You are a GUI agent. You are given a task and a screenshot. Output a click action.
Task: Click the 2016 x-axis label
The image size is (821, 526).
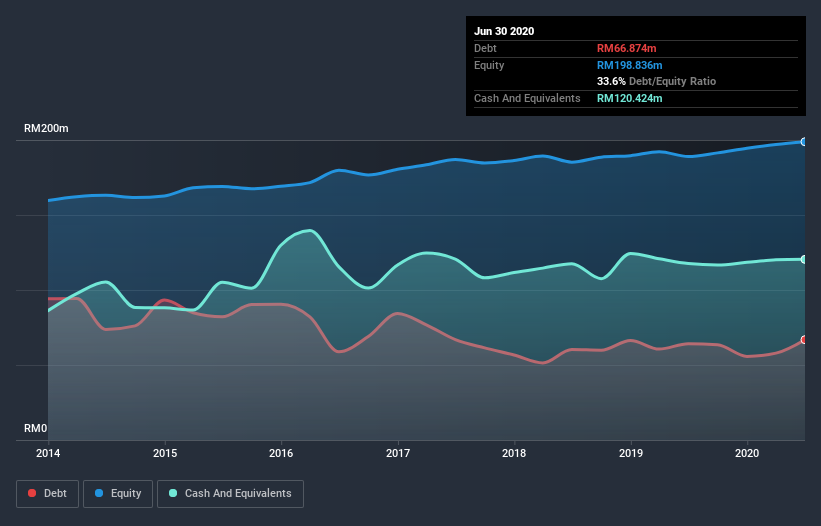pos(281,453)
